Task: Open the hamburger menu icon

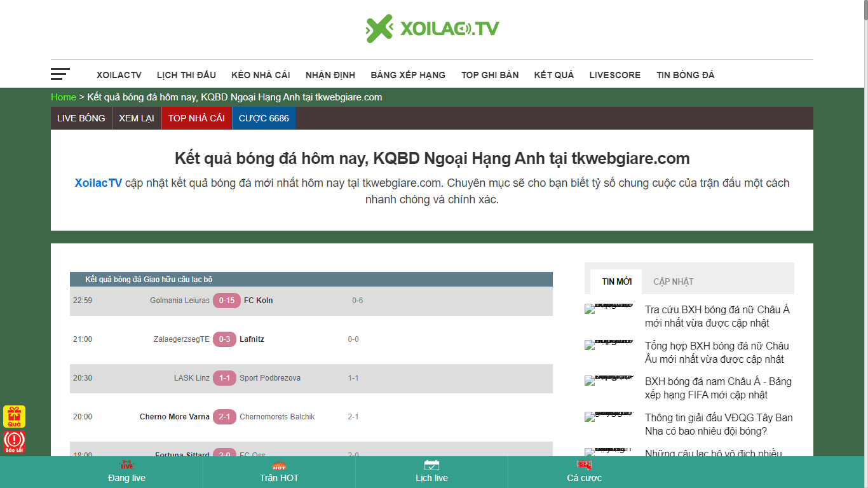Action: pos(60,74)
